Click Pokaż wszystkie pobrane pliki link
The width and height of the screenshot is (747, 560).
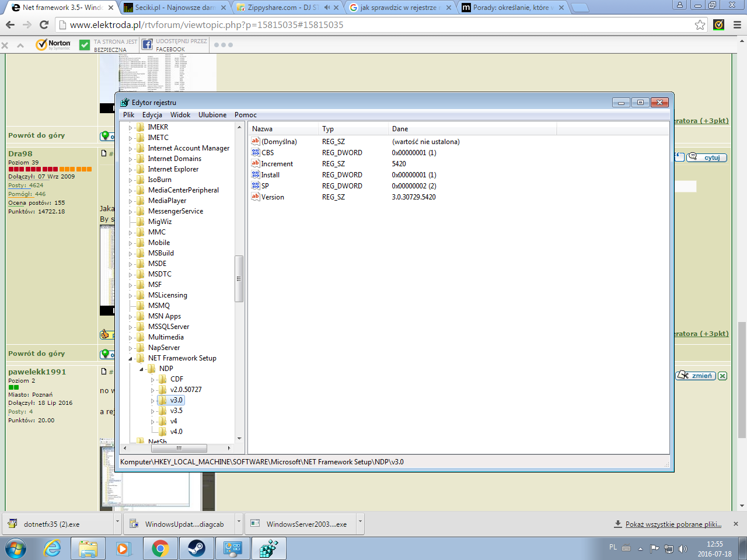tap(673, 524)
